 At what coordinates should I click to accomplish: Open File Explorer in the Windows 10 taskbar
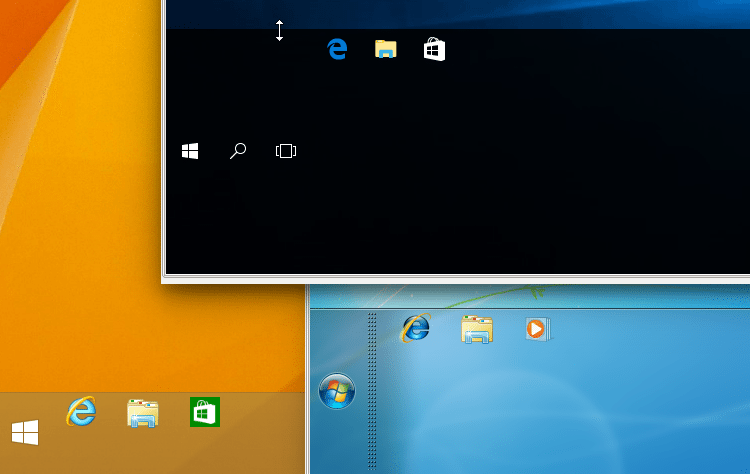386,49
